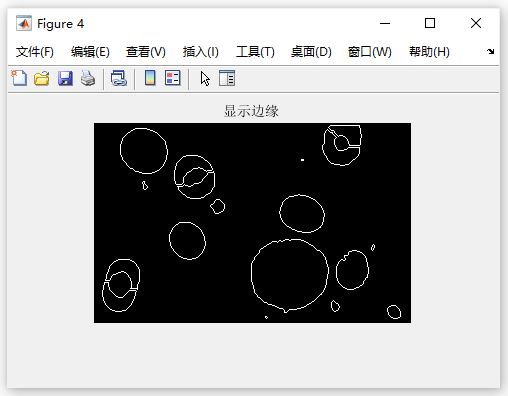Open the 帮助(H) menu
Image resolution: width=508 pixels, height=396 pixels.
(429, 52)
